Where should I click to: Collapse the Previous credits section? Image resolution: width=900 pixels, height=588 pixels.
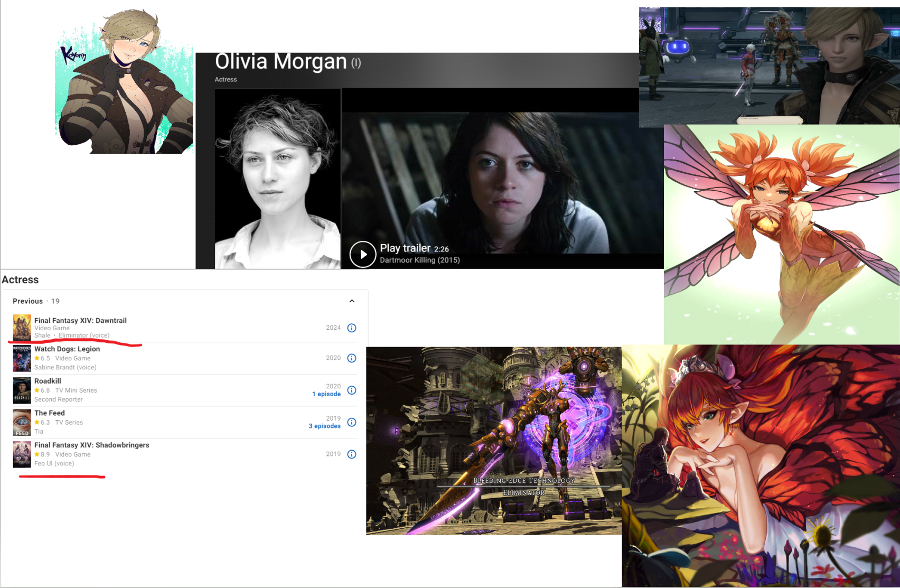click(x=352, y=301)
